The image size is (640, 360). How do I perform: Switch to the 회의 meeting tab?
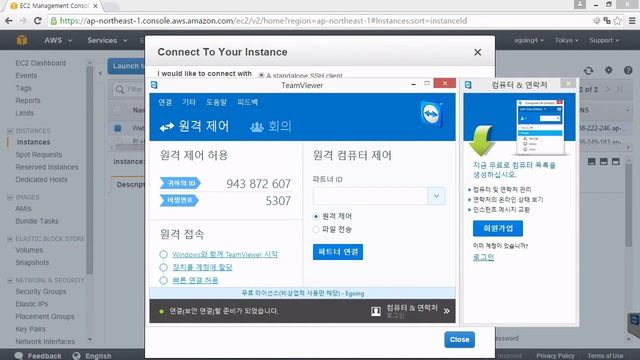271,127
